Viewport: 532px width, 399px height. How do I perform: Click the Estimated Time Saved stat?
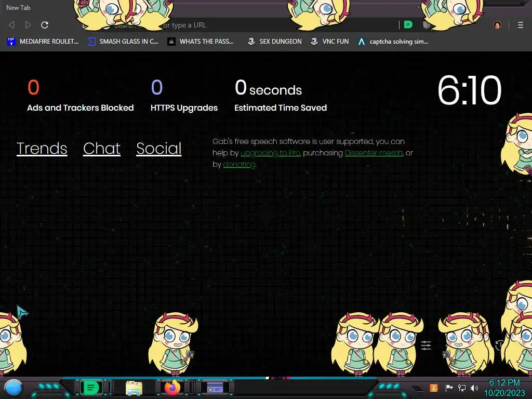pyautogui.click(x=281, y=96)
